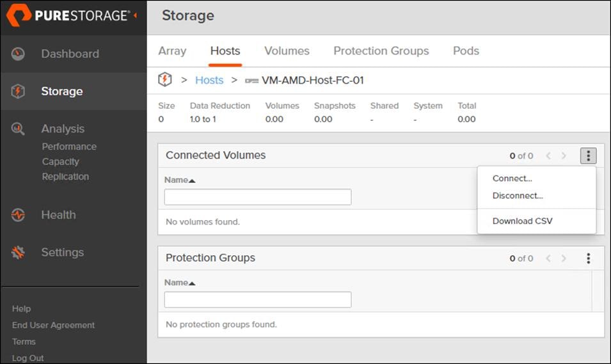Image resolution: width=611 pixels, height=364 pixels.
Task: Click the Hosts breadcrumb link
Action: 209,80
